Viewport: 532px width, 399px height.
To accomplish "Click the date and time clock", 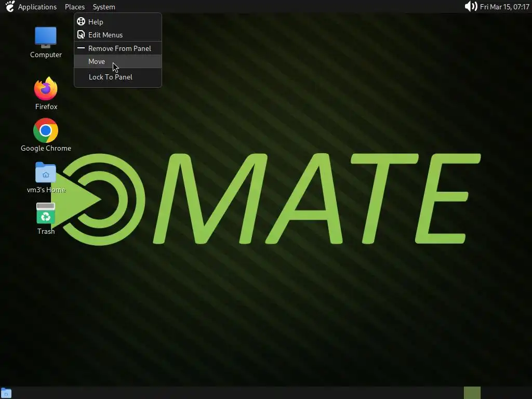I will [504, 7].
